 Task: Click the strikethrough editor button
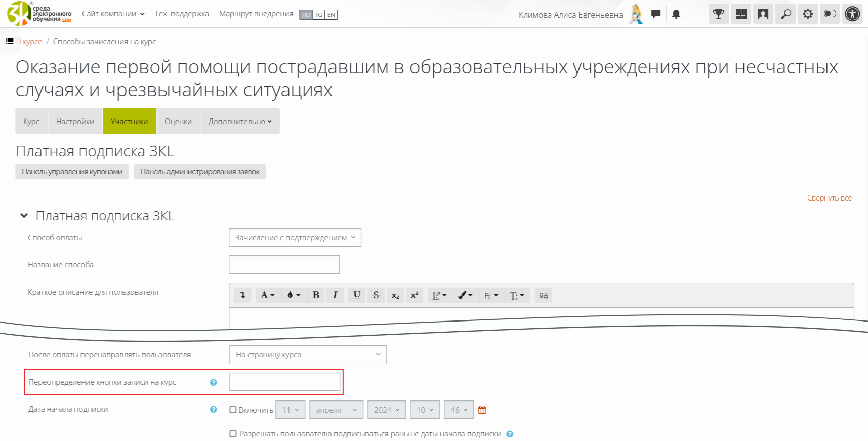(376, 295)
